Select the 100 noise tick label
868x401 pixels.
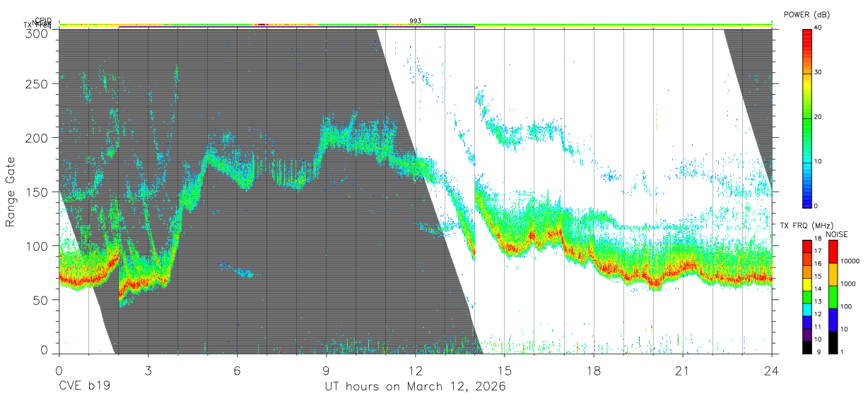[x=846, y=306]
